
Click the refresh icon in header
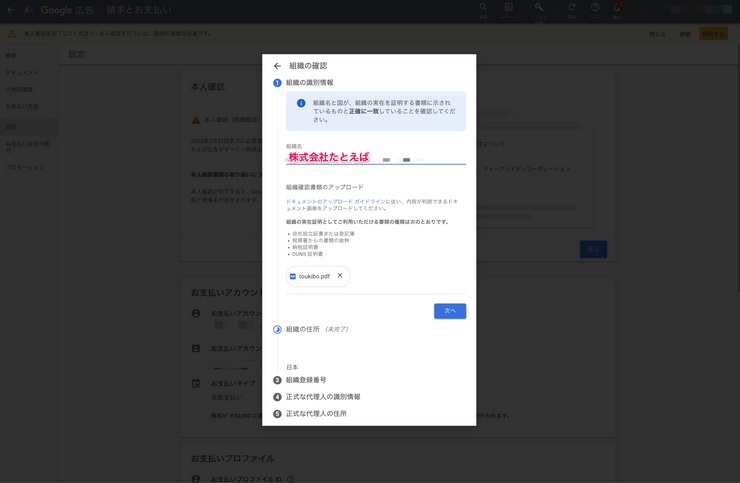click(x=572, y=7)
